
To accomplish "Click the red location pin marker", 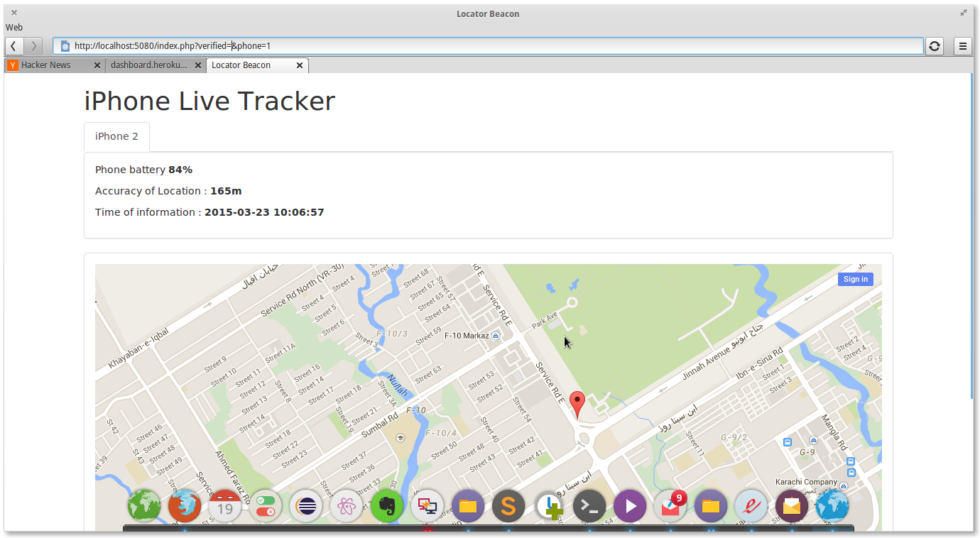I will [578, 402].
